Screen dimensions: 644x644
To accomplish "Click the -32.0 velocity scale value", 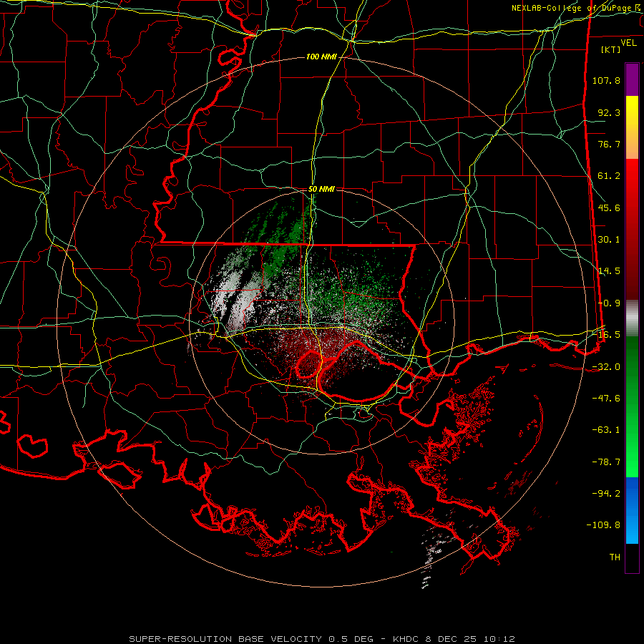I will [606, 367].
